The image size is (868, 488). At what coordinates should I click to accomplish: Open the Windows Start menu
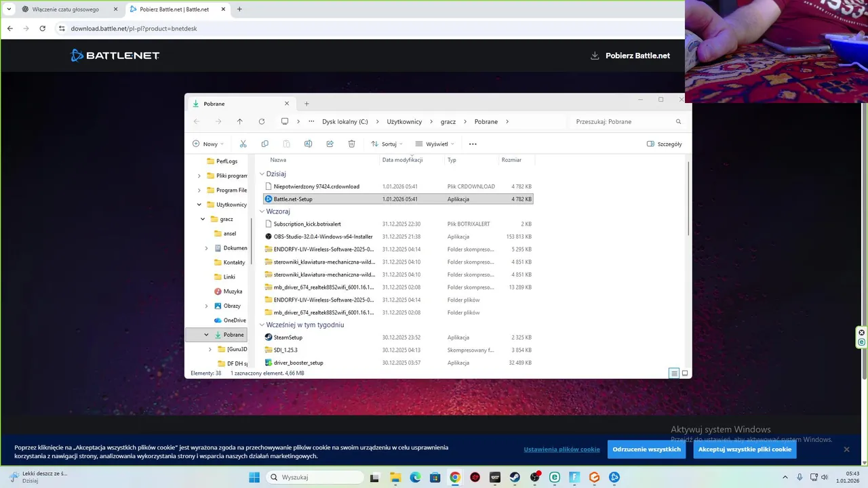(x=254, y=477)
